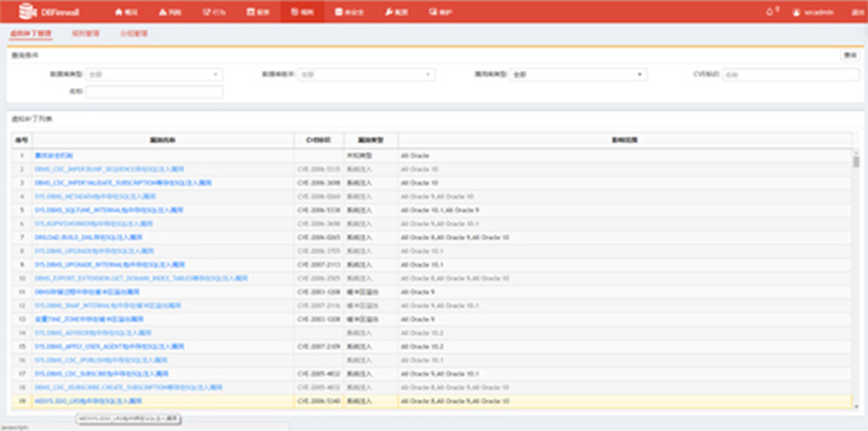Image resolution: width=868 pixels, height=431 pixels.
Task: Select the active rules nav item
Action: point(302,11)
